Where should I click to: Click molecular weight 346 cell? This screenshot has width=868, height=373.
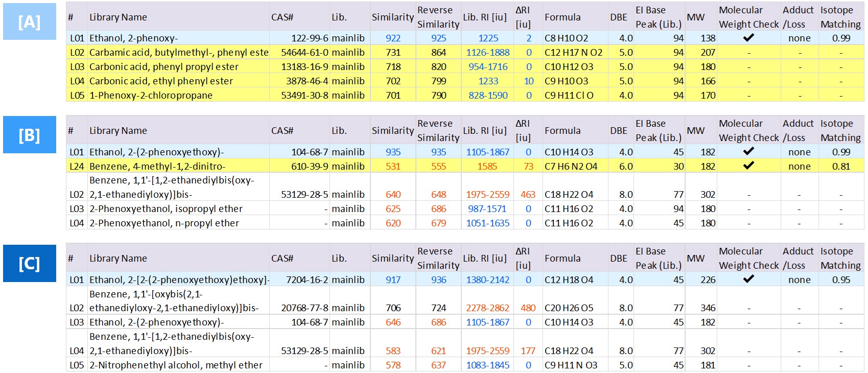pos(708,308)
